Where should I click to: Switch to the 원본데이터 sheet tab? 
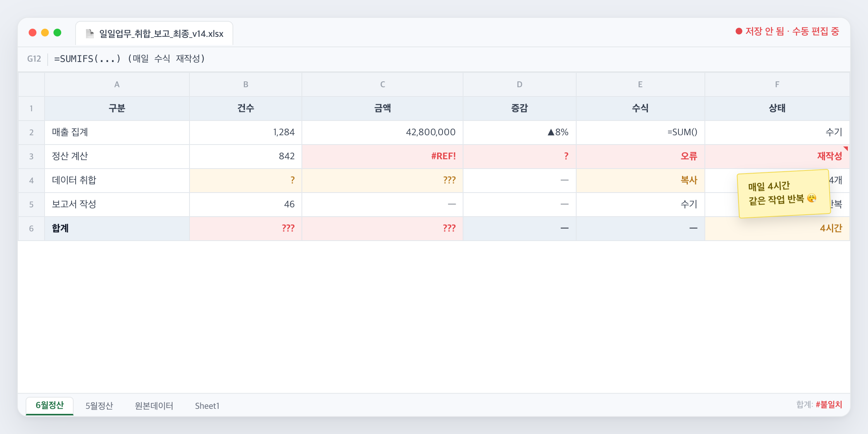click(154, 406)
